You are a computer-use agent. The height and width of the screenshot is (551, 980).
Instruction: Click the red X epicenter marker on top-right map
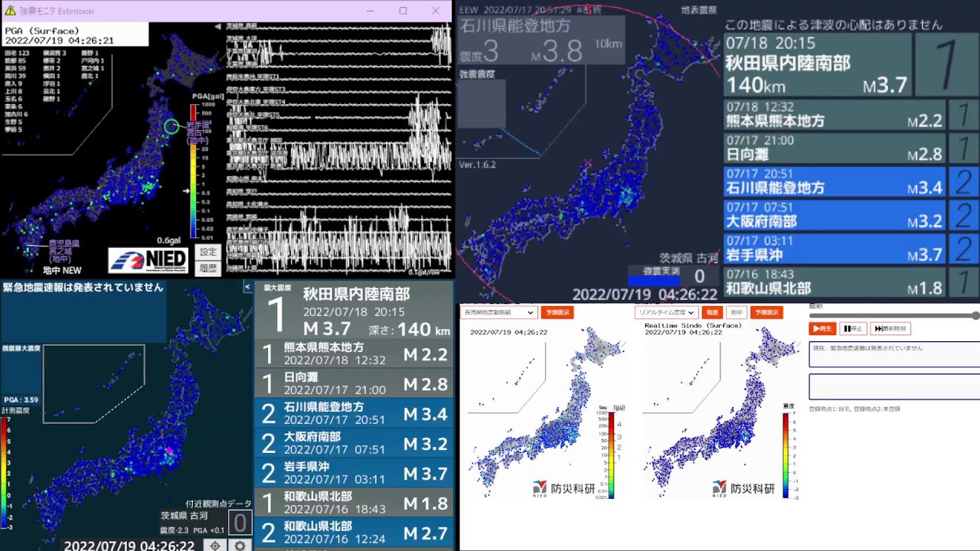click(588, 162)
